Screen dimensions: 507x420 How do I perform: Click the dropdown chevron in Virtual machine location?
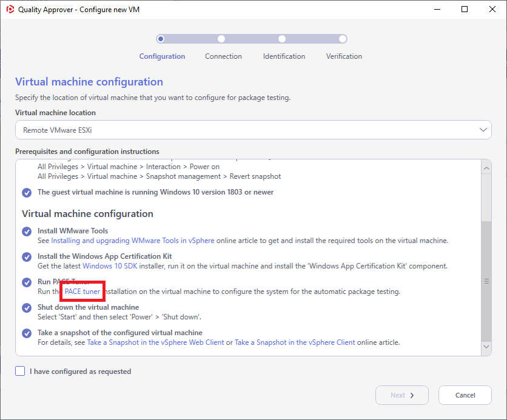pos(483,130)
